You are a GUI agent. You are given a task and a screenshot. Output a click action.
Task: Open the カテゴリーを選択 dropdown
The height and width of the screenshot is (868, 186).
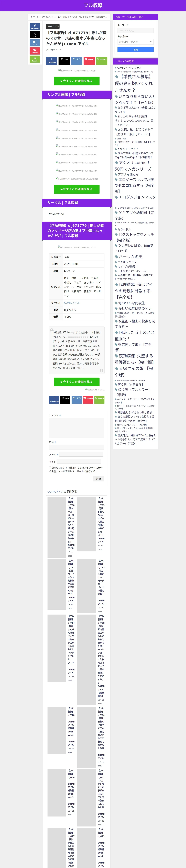(135, 42)
